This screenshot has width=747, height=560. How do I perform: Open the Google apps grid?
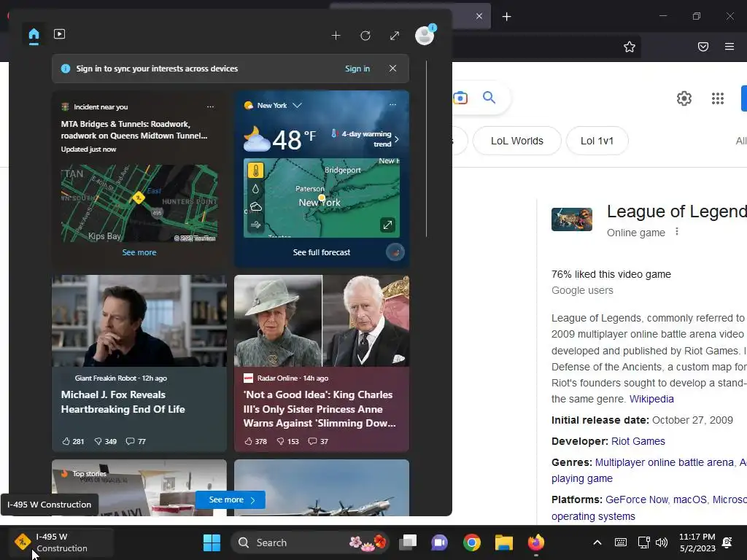[718, 98]
